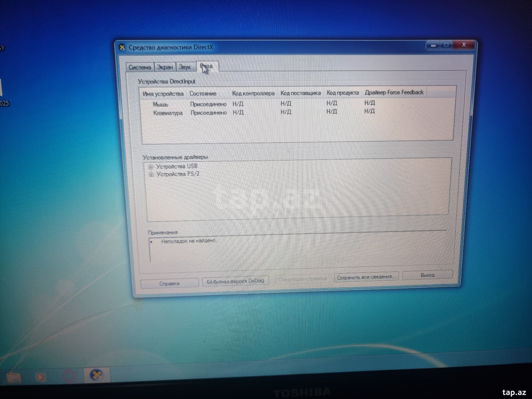Image resolution: width=532 pixels, height=399 pixels.
Task: Click the 64-битная версия DxDiag button
Action: [235, 281]
